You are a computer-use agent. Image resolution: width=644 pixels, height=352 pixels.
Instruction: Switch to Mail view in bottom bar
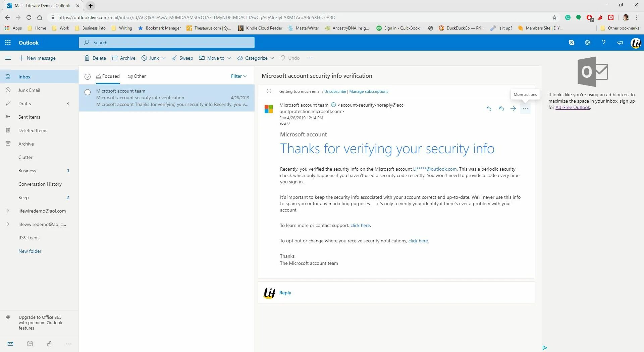coord(10,344)
